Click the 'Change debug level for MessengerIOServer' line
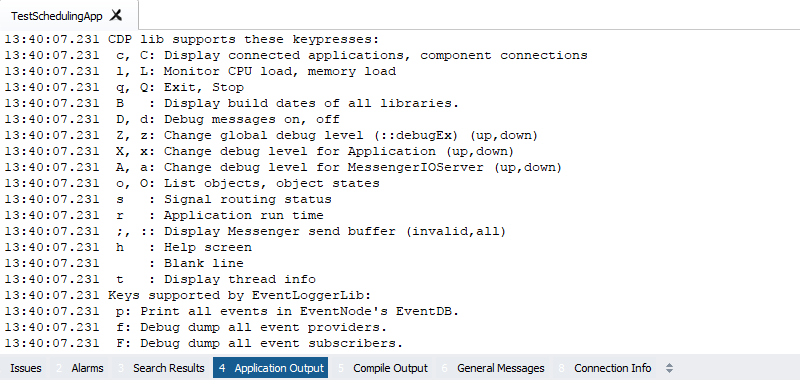The width and height of the screenshot is (800, 380). coord(283,167)
